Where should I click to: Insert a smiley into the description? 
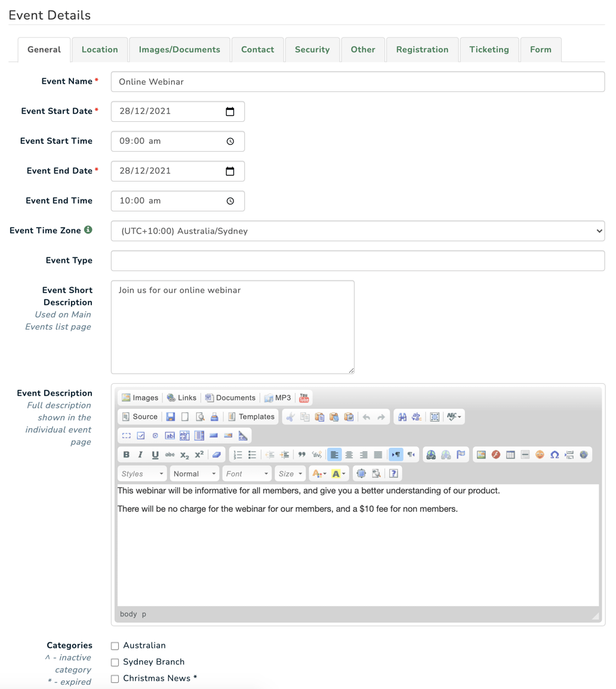pos(540,454)
